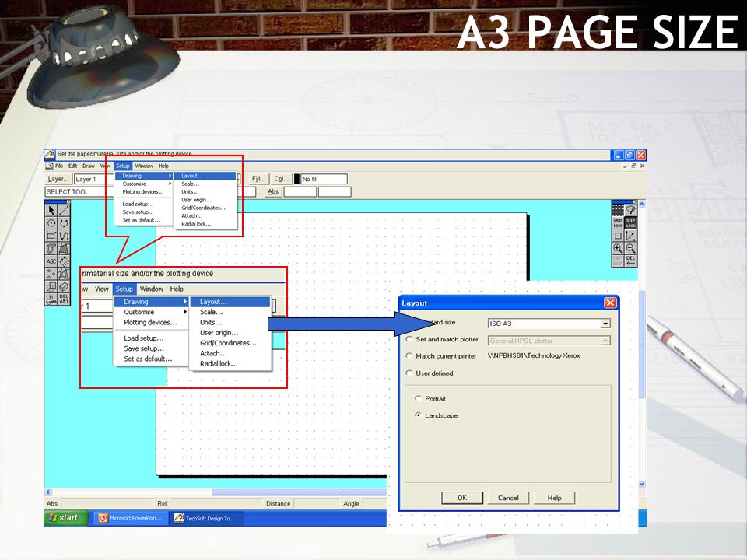Click the DEL ANY tool
The height and width of the screenshot is (560, 747).
pyautogui.click(x=64, y=299)
